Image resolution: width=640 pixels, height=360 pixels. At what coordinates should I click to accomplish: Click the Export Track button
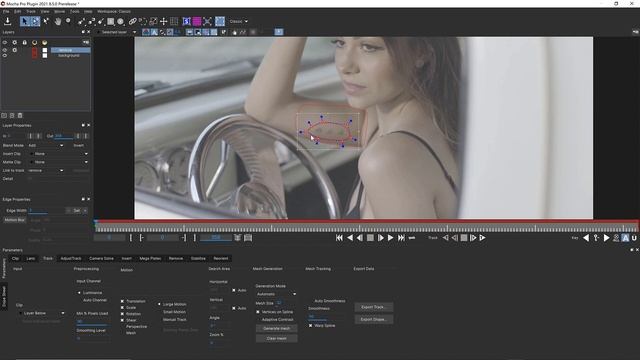(373, 307)
